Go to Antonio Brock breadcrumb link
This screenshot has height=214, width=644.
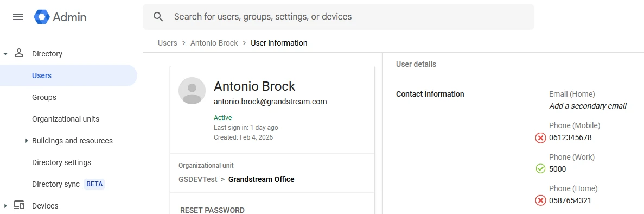point(214,43)
